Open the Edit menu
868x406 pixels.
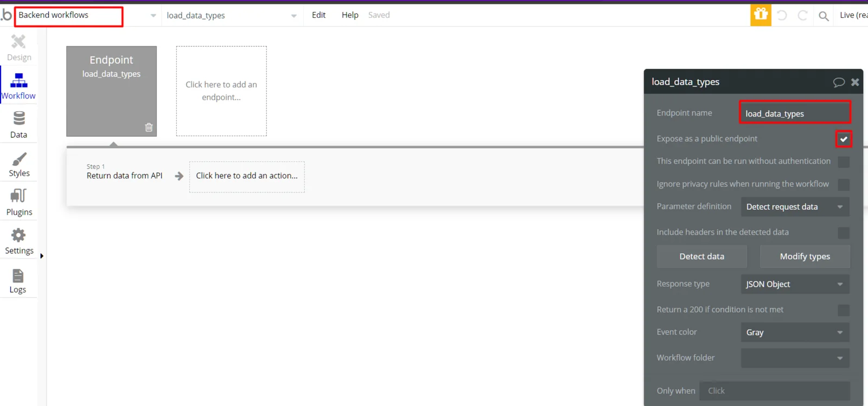[x=318, y=15]
